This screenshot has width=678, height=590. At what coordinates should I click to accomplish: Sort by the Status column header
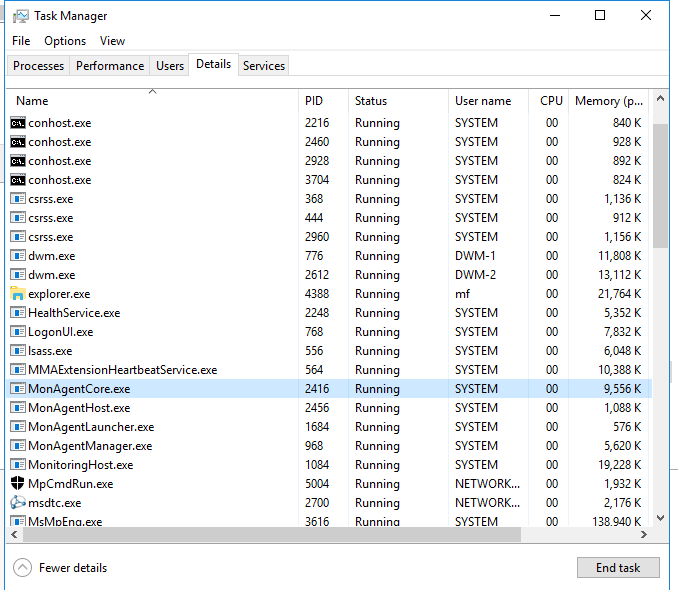coord(398,101)
